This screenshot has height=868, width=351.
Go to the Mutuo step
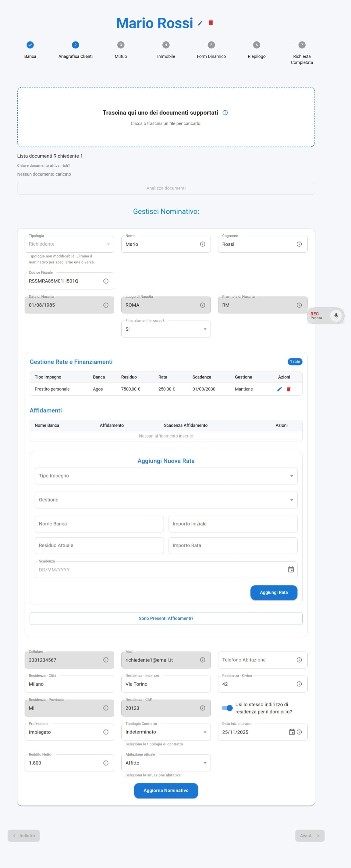click(120, 45)
